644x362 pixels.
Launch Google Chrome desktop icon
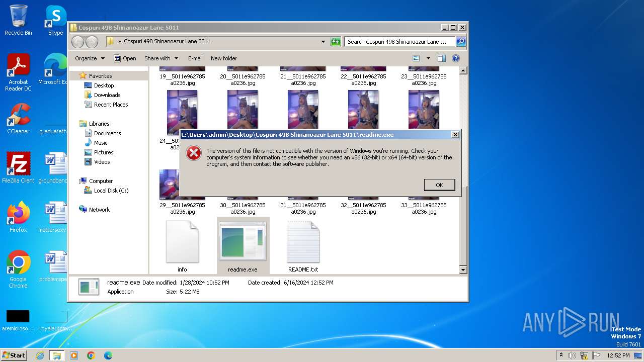tap(18, 269)
